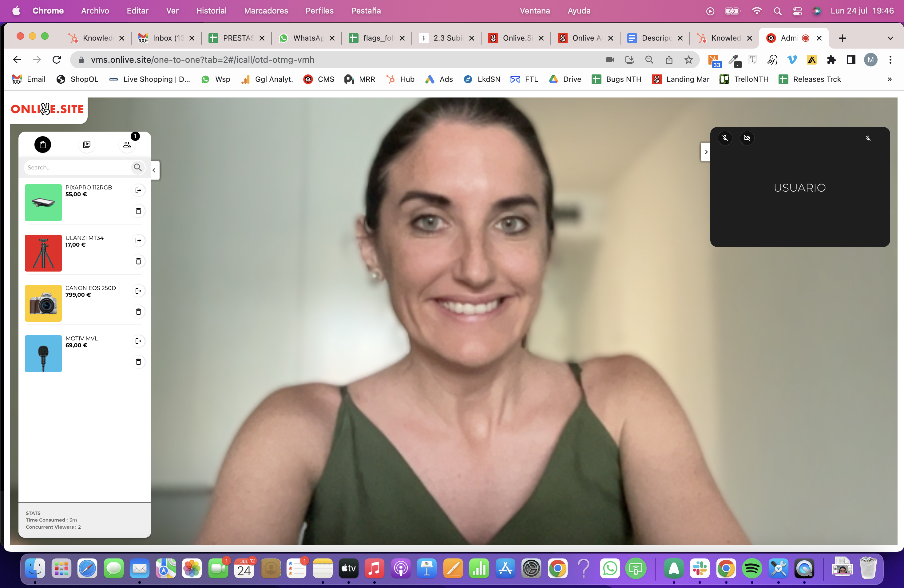Share CANON EOS 250D product
This screenshot has width=904, height=588.
coord(138,291)
